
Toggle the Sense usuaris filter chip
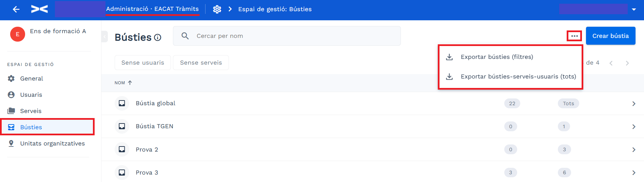(143, 63)
